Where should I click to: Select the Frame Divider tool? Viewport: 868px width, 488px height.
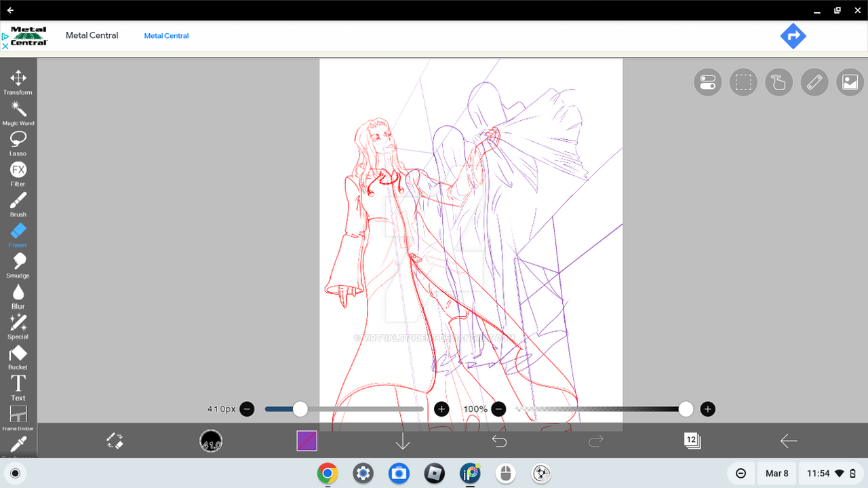click(18, 418)
